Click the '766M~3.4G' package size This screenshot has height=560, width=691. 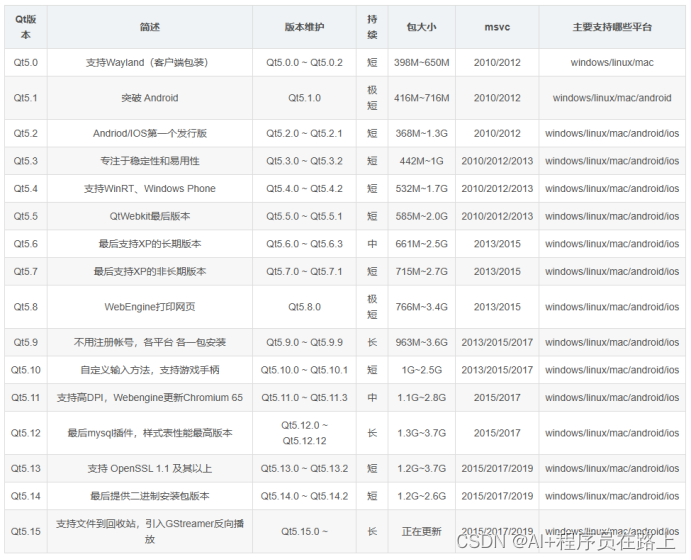pos(421,307)
